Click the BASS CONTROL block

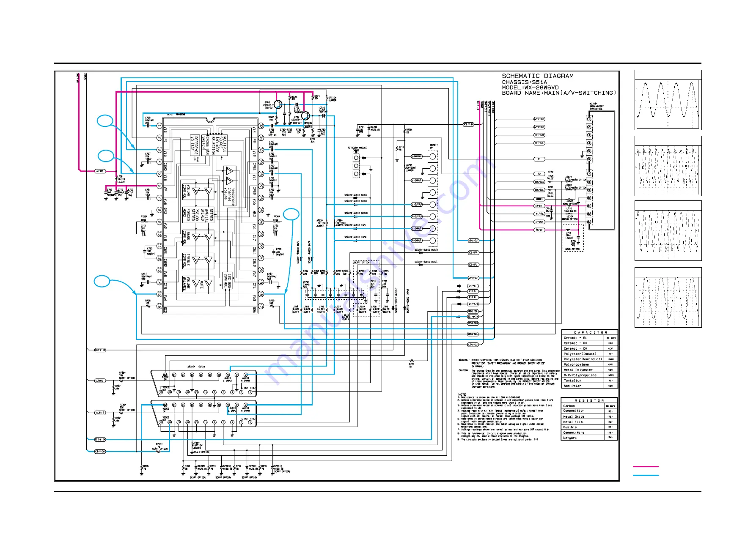tap(198, 238)
